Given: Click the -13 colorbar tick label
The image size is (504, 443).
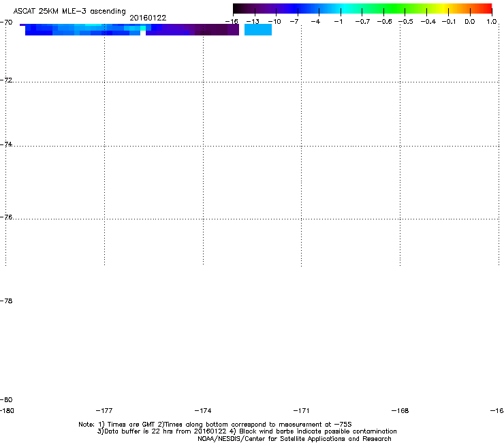Looking at the screenshot, I should (x=253, y=22).
